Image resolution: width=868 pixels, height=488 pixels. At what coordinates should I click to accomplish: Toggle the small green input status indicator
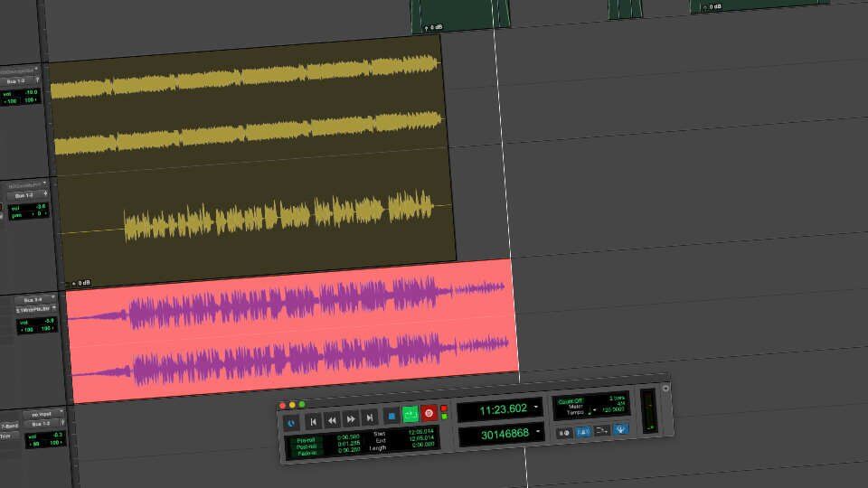tap(444, 417)
